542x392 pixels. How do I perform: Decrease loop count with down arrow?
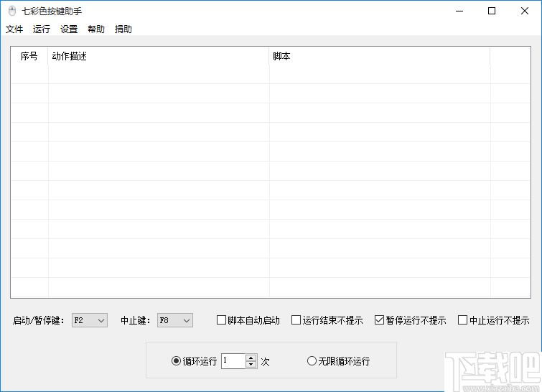(x=251, y=364)
